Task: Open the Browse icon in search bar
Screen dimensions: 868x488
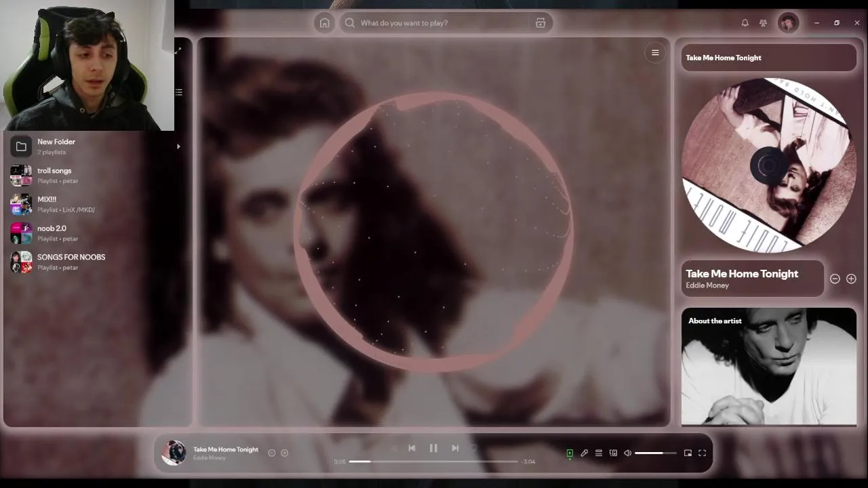Action: [540, 23]
